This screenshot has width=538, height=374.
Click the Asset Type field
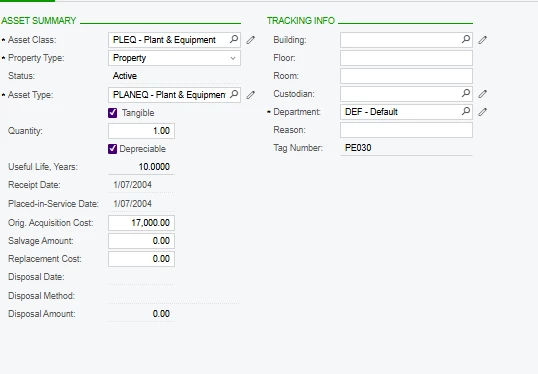174,95
